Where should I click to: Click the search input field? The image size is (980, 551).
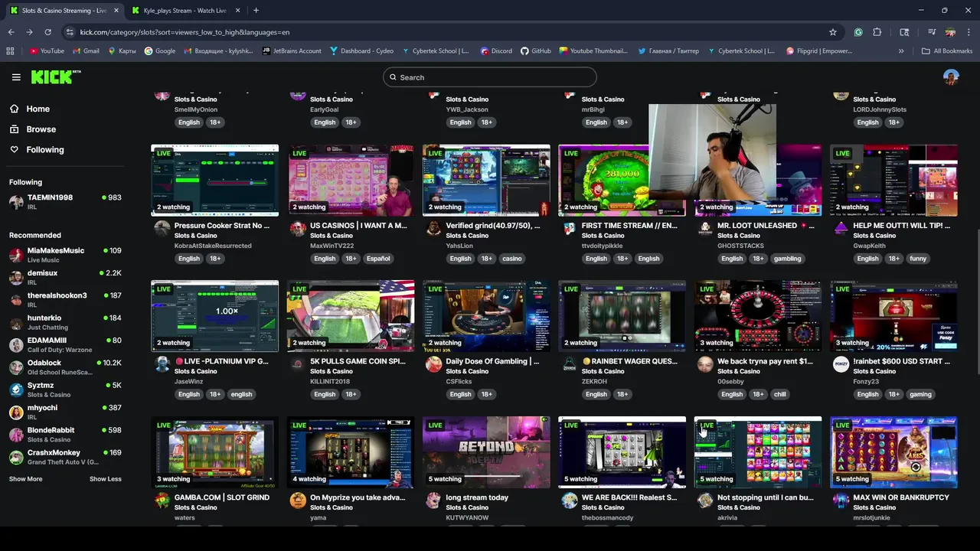490,77
